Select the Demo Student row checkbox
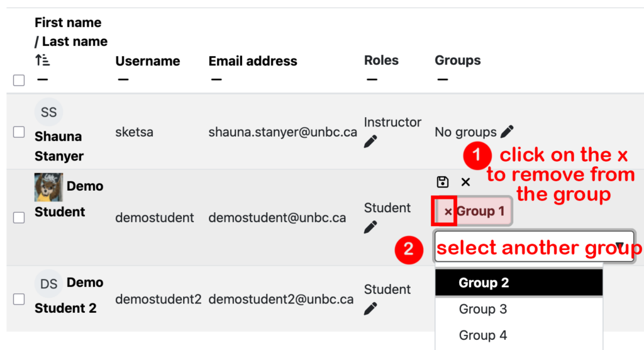Viewport: 644px width, 350px height. [x=19, y=217]
